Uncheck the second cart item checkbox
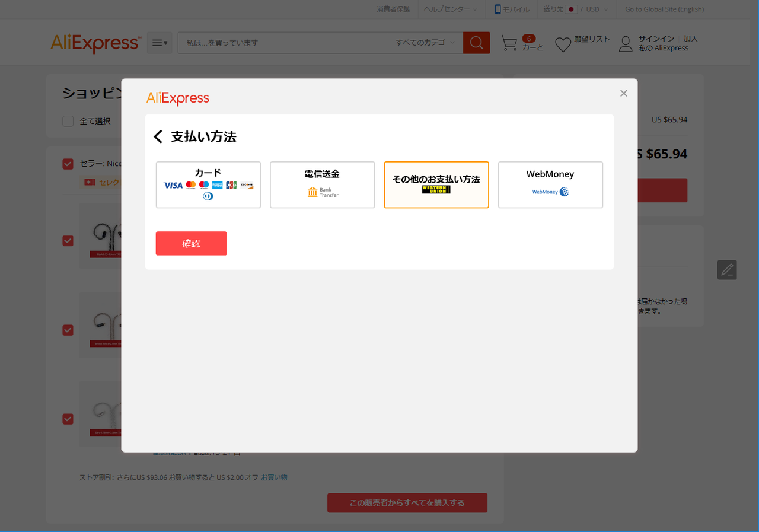The width and height of the screenshot is (759, 532). 68,330
